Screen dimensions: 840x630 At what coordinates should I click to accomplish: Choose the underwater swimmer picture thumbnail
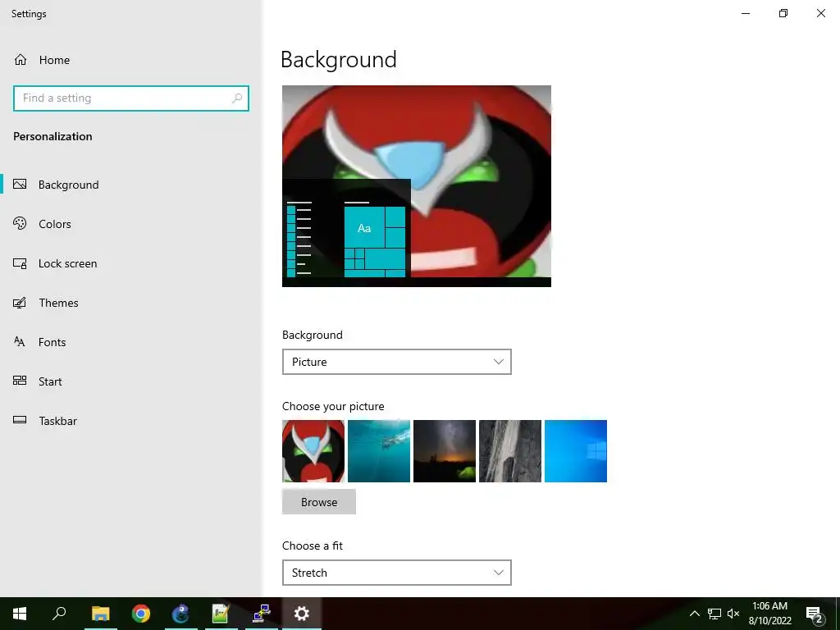tap(379, 451)
